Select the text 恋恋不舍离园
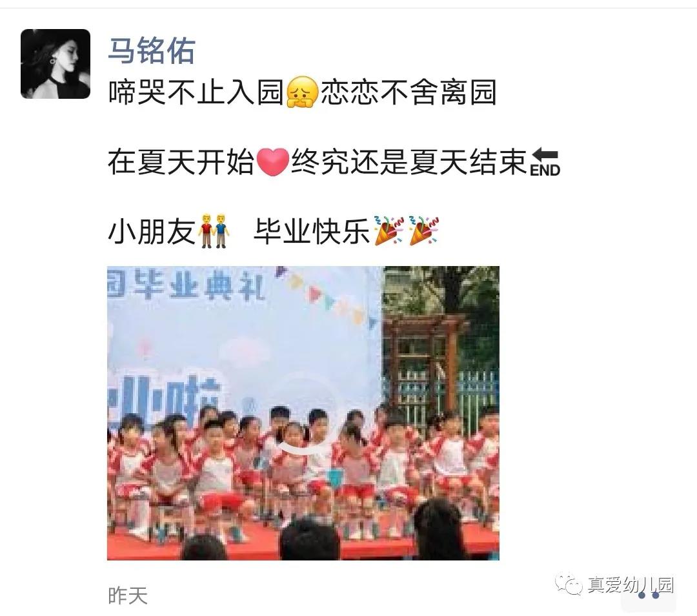Viewport: 697px width, 616px height. 408,92
